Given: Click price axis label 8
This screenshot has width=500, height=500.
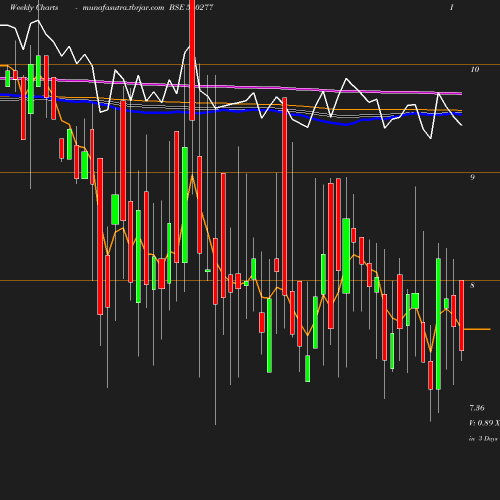Looking at the screenshot, I should click(x=472, y=285).
